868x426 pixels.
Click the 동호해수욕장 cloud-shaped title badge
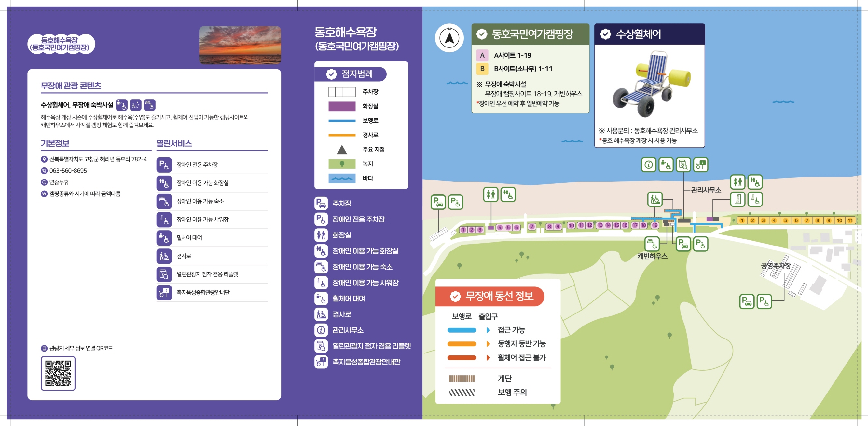click(x=61, y=44)
